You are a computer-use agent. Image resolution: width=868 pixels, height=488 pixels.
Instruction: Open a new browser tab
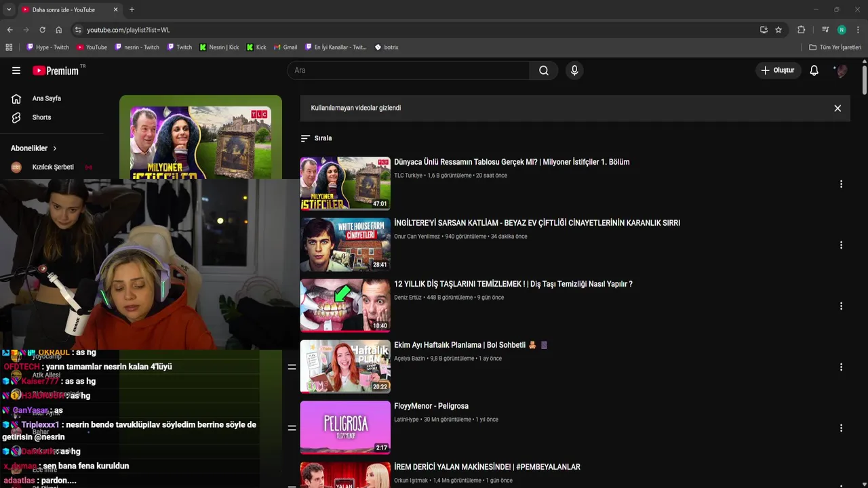point(132,9)
